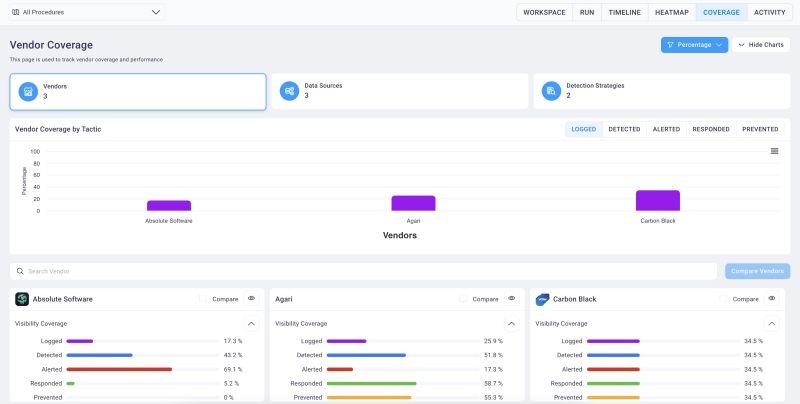Screen dimensions: 800x404
Task: Open the Percentage filter dropdown
Action: click(x=694, y=45)
